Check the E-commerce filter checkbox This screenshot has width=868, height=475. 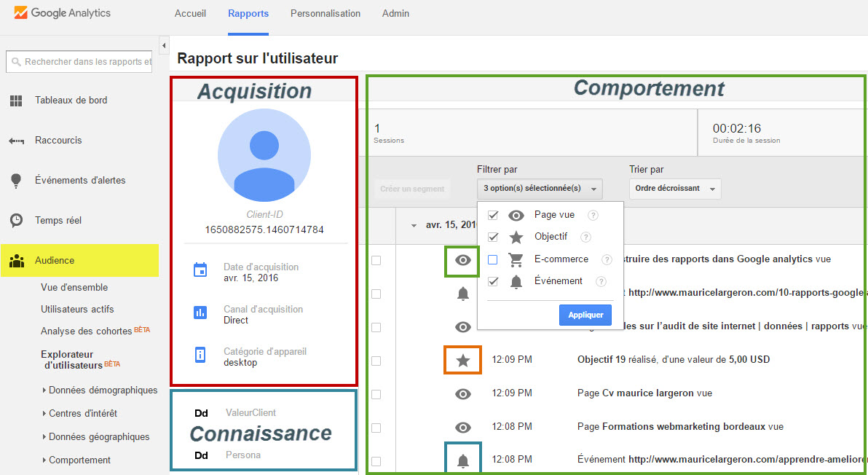coord(493,259)
